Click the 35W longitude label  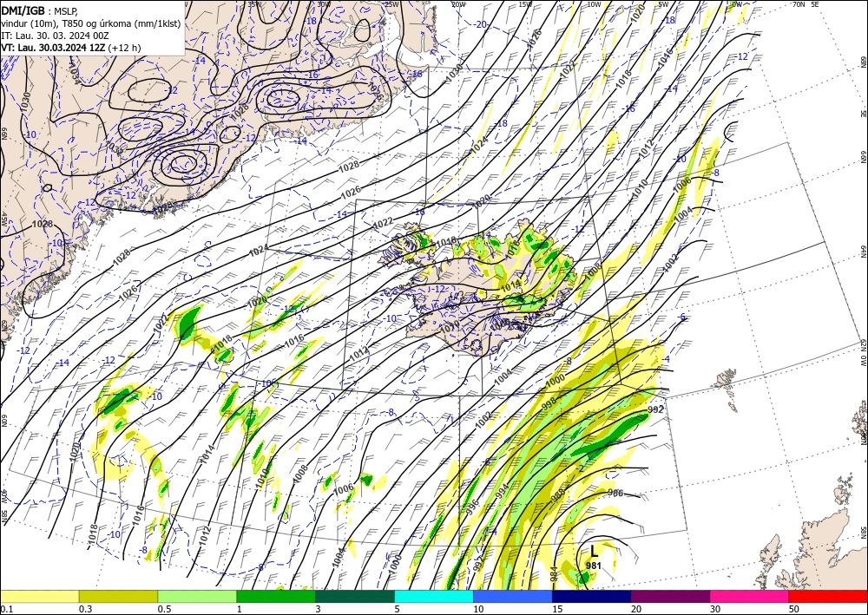[254, 3]
